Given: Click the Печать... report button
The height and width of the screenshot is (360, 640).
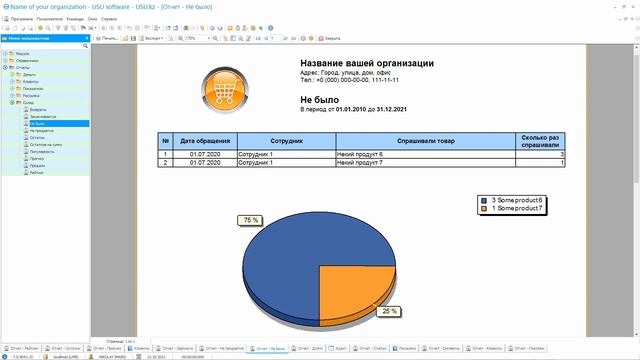Looking at the screenshot, I should (x=107, y=38).
